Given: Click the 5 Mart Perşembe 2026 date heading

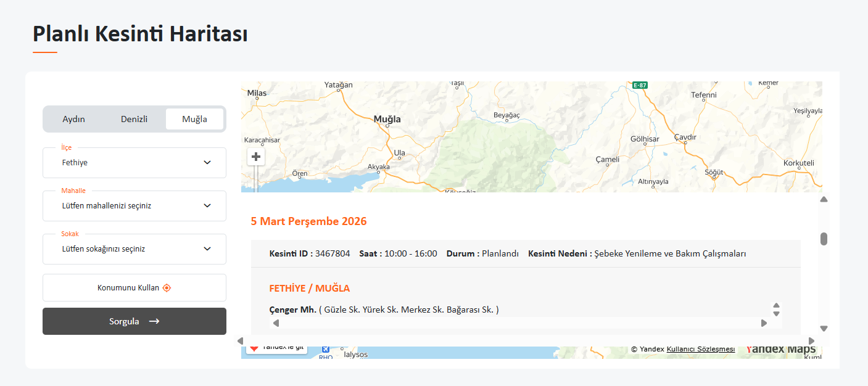Looking at the screenshot, I should click(308, 221).
